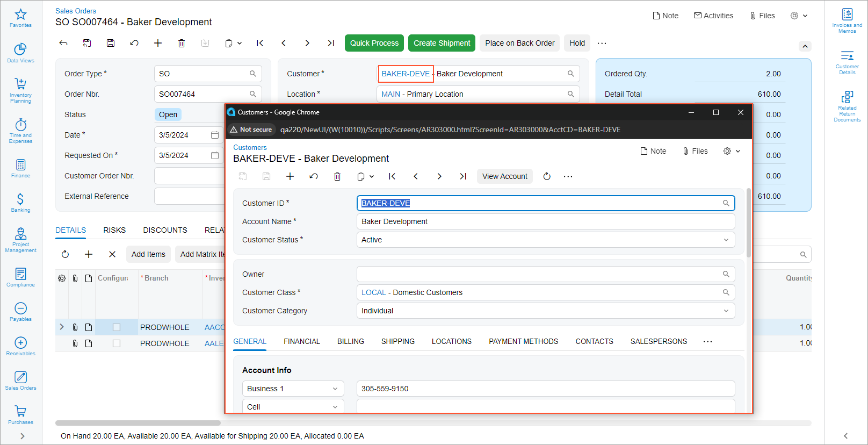
Task: Click the Quick Process button
Action: click(x=374, y=43)
